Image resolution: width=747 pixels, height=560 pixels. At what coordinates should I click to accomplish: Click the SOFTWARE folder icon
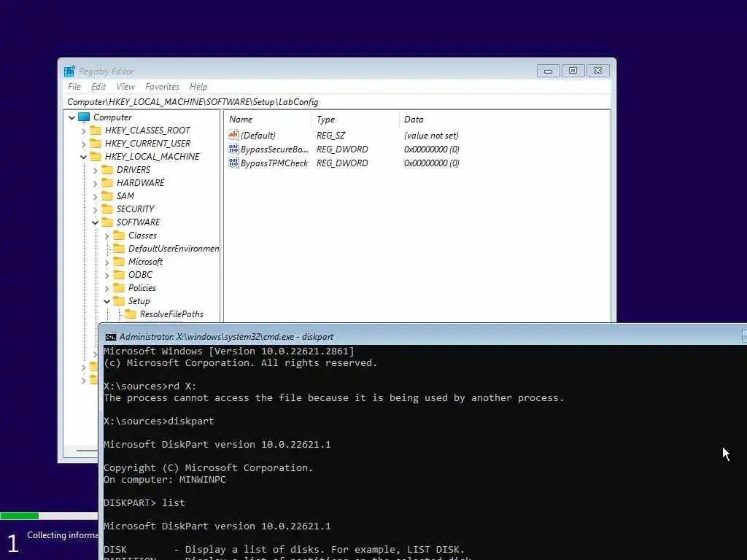pos(108,222)
